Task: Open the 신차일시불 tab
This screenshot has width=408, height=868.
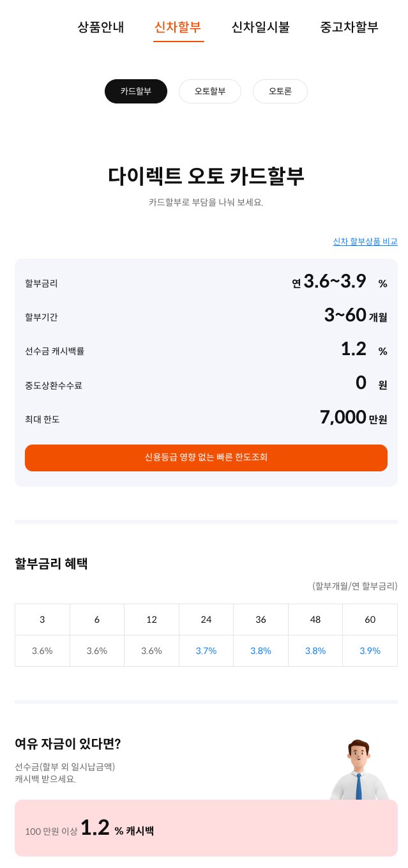Action: point(260,27)
